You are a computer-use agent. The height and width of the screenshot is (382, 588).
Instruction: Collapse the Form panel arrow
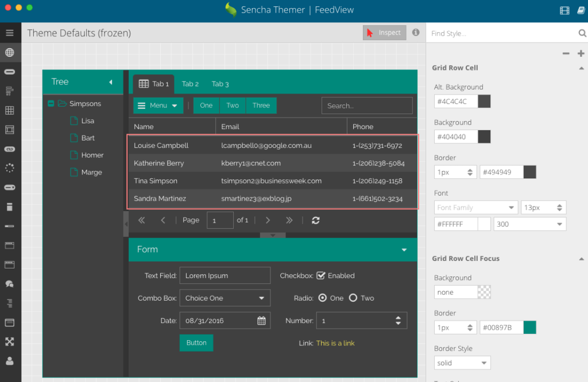(x=404, y=250)
